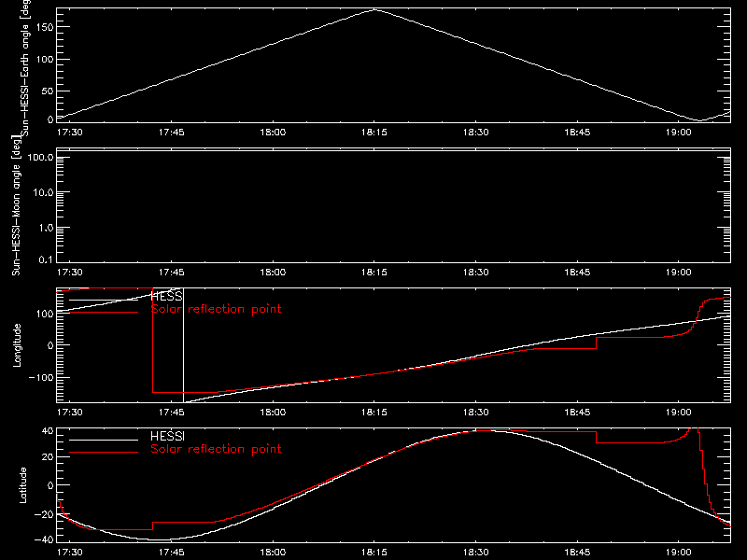Click the HESSI legend label in Longitude plot
Screen dimensions: 747x560
coord(166,296)
